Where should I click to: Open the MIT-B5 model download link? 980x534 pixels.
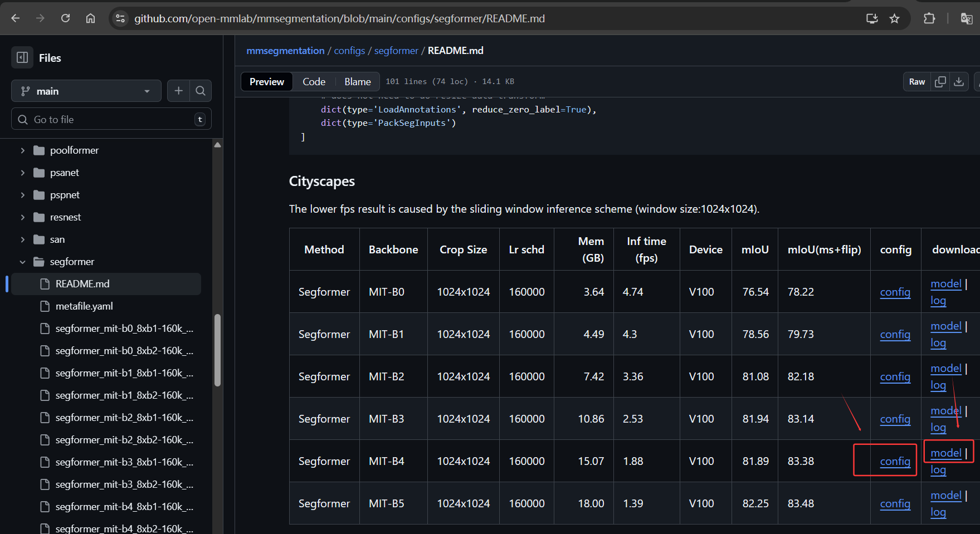coord(945,495)
